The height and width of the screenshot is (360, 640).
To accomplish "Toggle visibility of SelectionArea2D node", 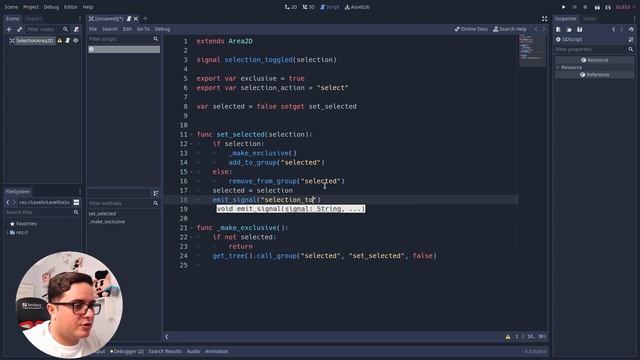I will tap(76, 40).
